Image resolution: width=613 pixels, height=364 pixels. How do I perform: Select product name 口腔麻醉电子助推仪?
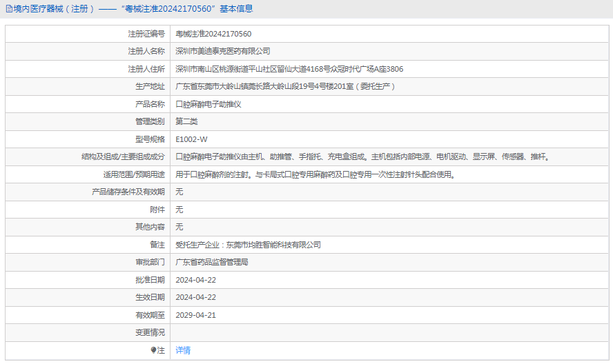pyautogui.click(x=208, y=104)
